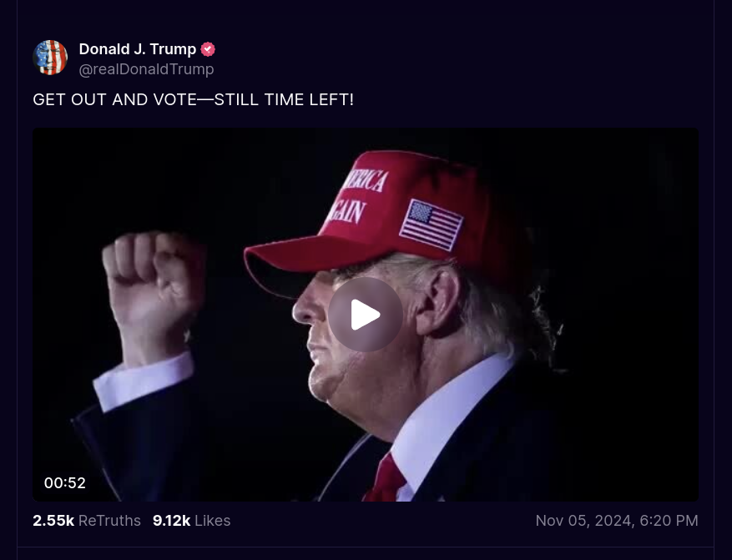
Task: Click the pink verified badge icon
Action: (x=208, y=49)
